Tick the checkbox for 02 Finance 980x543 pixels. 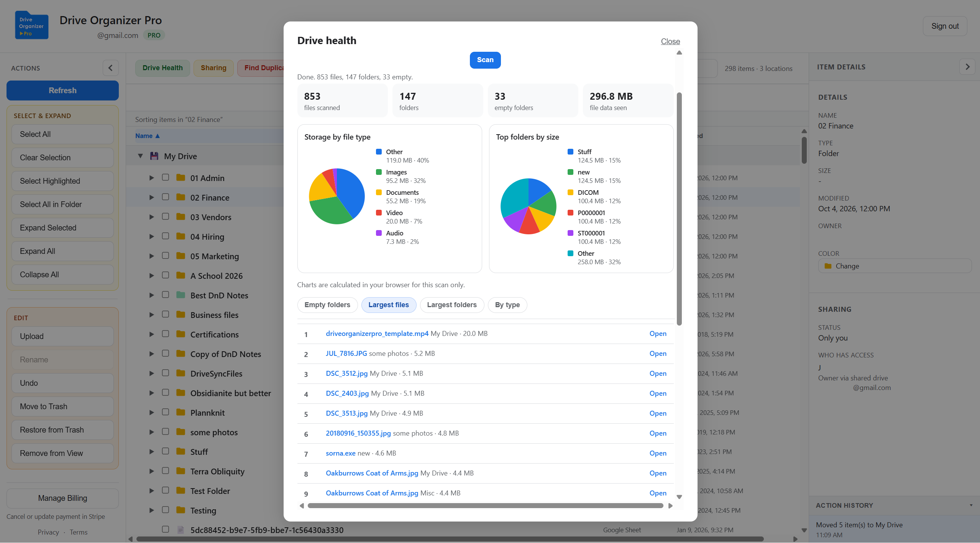point(166,197)
